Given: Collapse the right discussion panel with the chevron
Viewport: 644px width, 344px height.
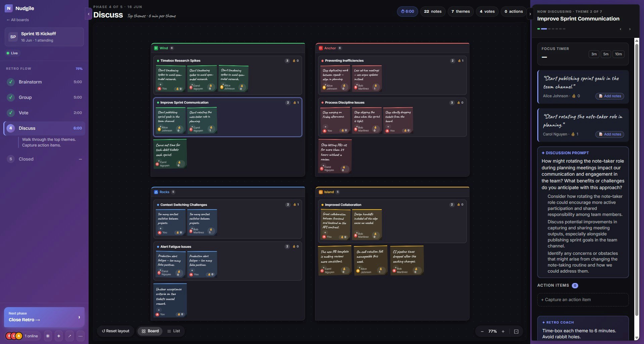Looking at the screenshot, I should click(x=530, y=14).
